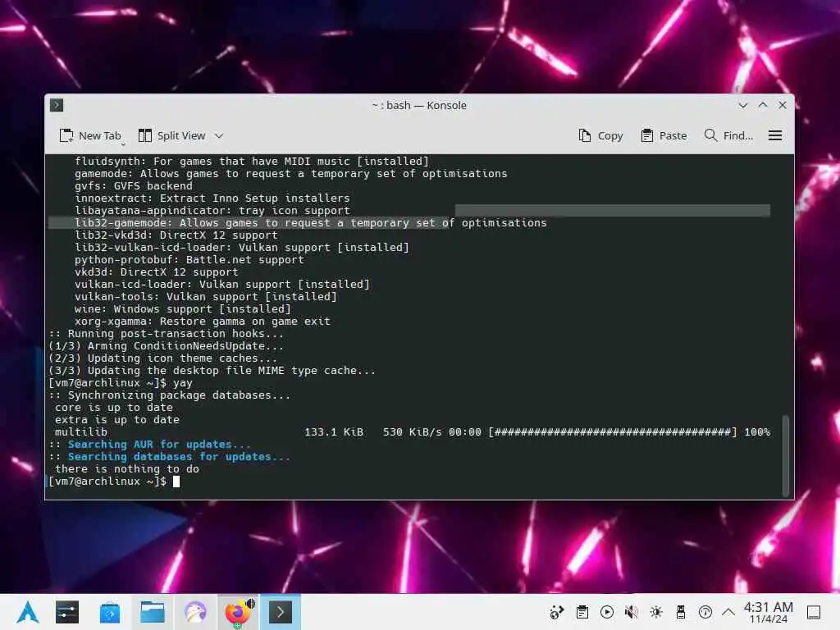Click the highlighted lib32-gamemode line

[311, 223]
